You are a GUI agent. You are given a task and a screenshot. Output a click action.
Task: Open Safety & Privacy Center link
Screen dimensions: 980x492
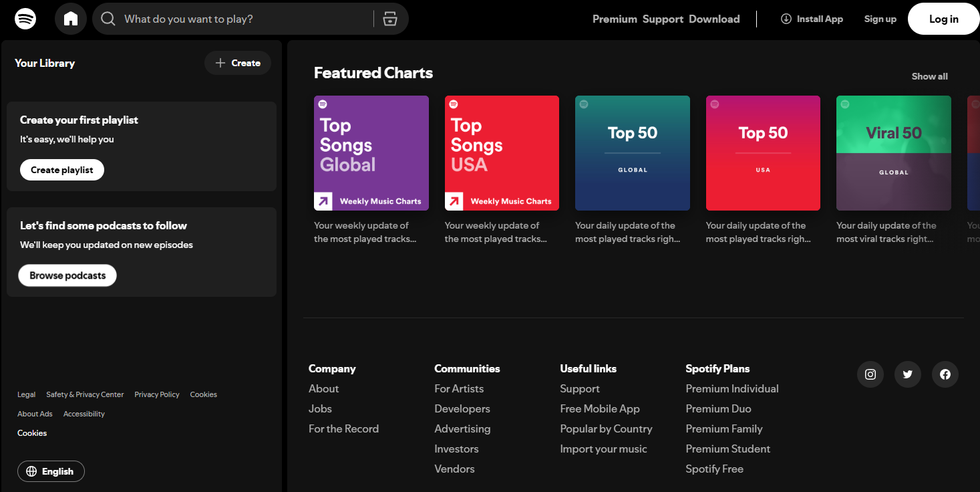tap(85, 394)
